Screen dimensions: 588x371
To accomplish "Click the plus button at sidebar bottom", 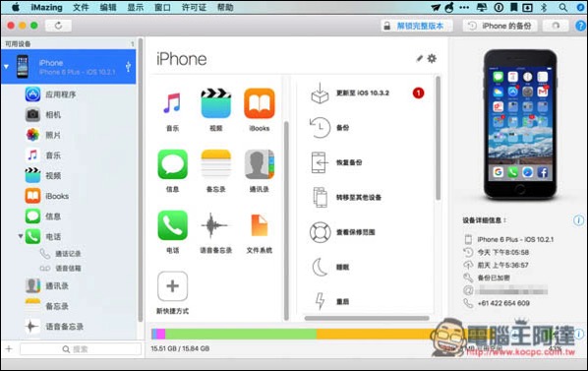I will coord(9,349).
